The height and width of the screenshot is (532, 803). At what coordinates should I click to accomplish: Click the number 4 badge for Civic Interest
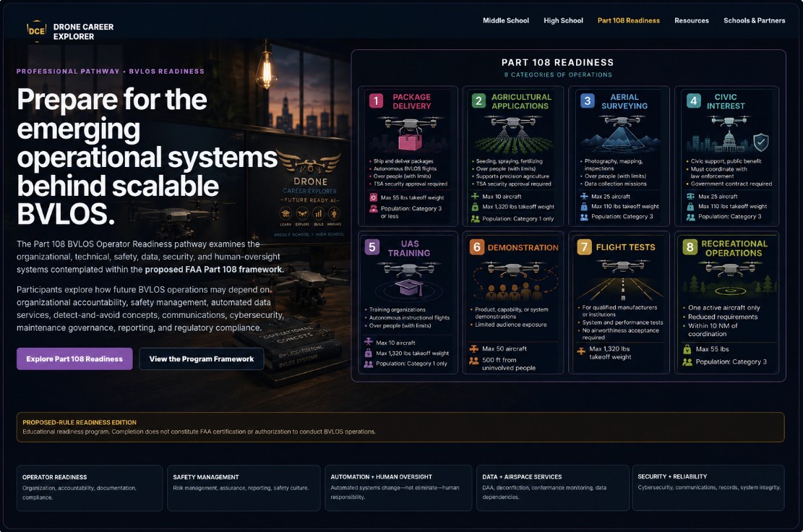693,100
